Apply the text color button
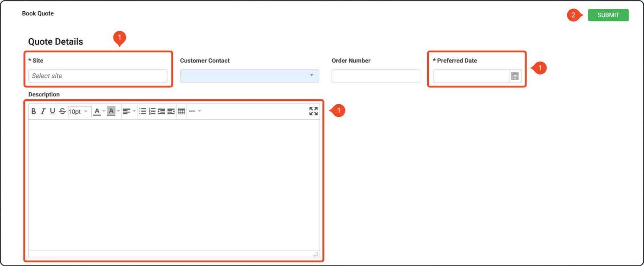The height and width of the screenshot is (266, 644). point(97,111)
